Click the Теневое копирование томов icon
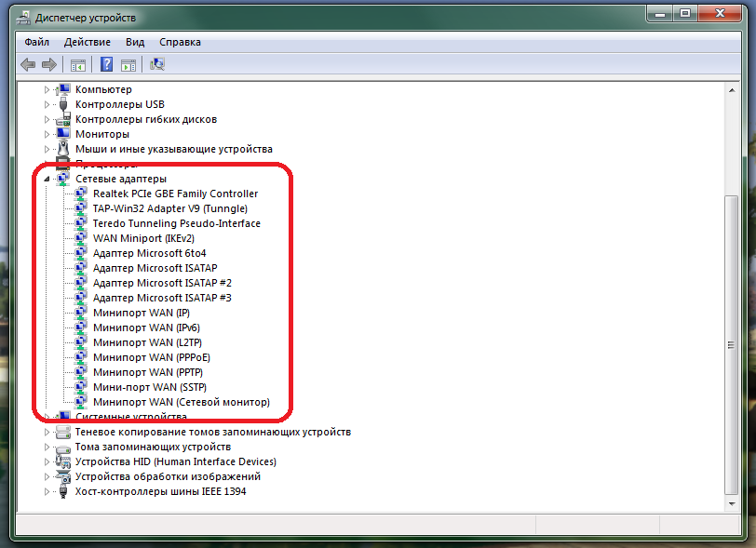756x548 pixels. (63, 432)
